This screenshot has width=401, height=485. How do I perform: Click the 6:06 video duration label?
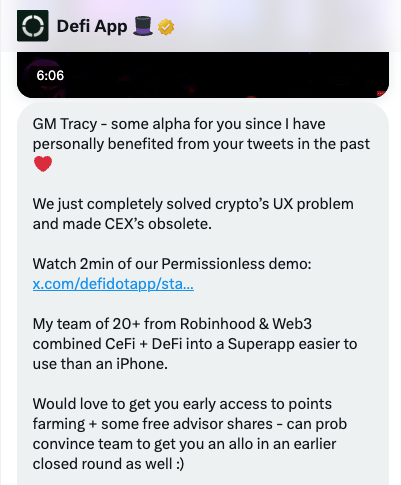(50, 75)
